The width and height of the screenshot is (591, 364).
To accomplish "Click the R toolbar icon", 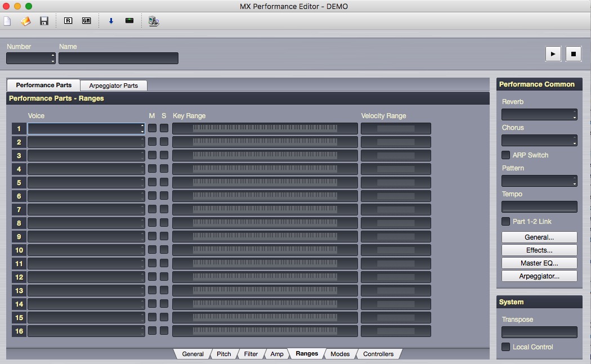I will (68, 21).
